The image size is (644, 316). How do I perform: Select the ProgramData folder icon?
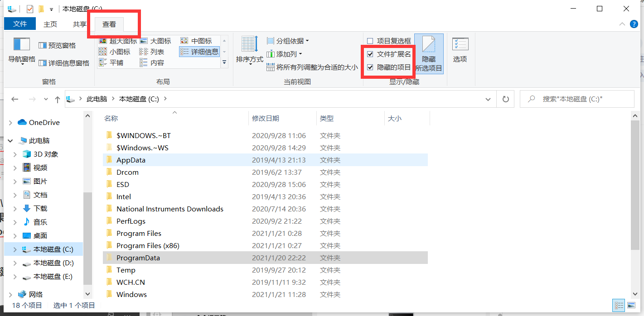point(109,258)
